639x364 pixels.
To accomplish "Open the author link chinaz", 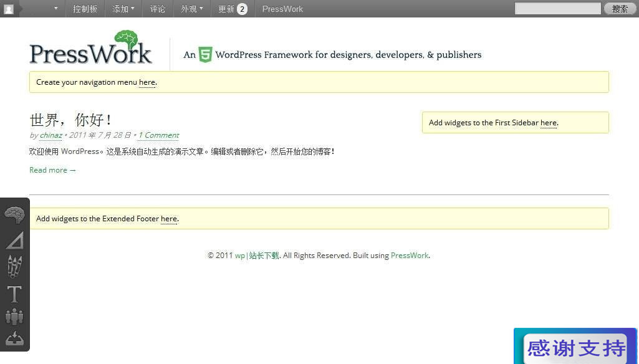I will coord(51,135).
